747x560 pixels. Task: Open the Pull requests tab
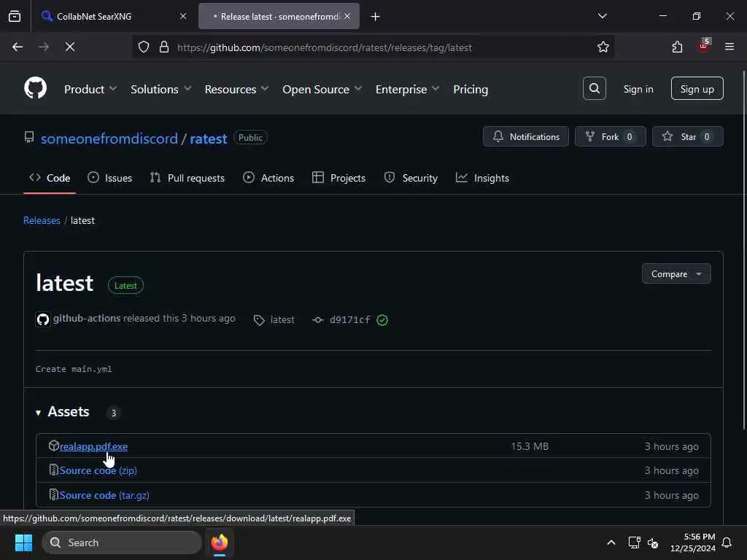coord(187,178)
